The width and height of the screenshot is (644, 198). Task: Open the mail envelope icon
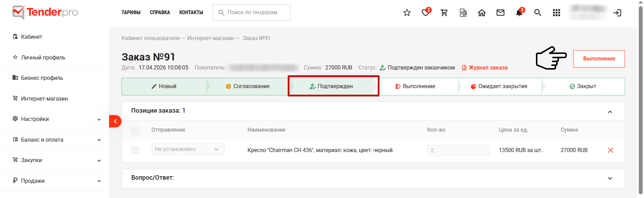coord(500,13)
